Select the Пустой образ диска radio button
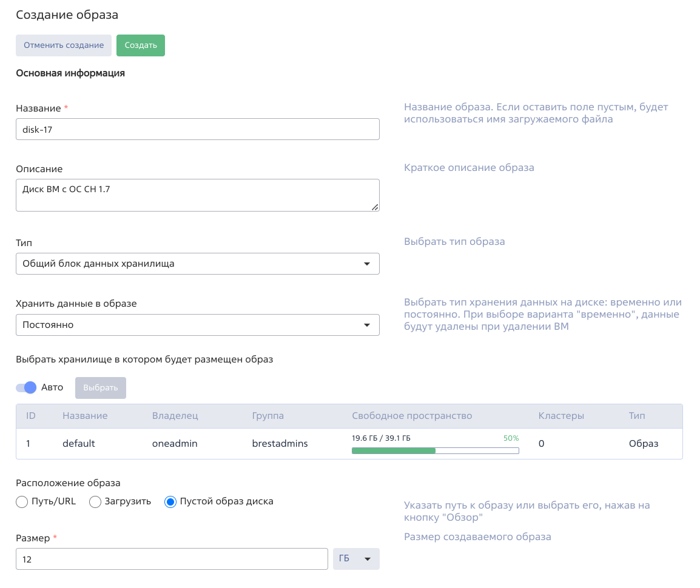700x588 pixels. click(x=170, y=502)
